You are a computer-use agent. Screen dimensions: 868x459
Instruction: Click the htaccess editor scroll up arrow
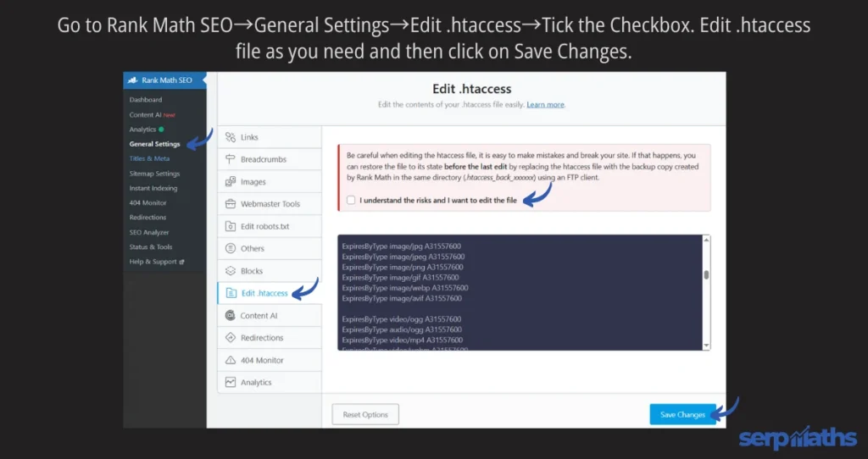pyautogui.click(x=706, y=240)
